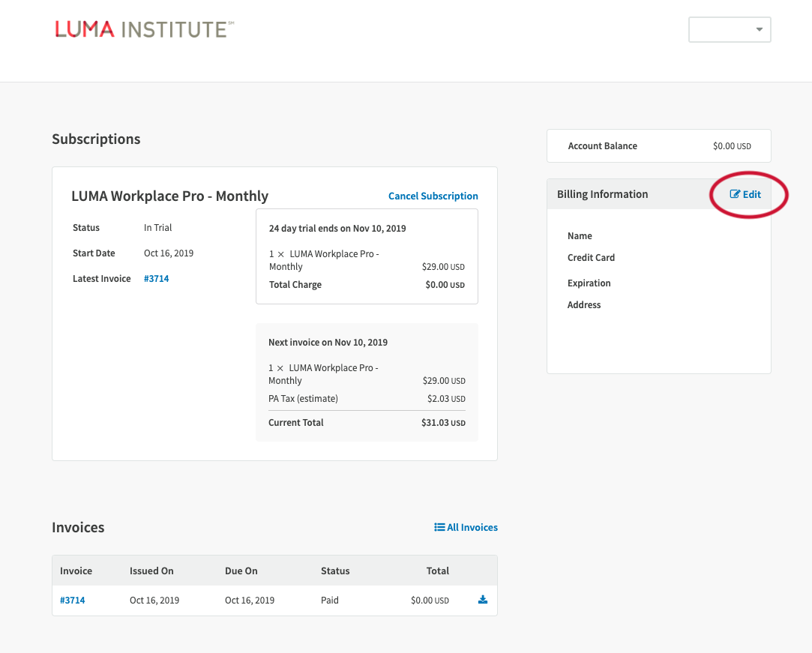Screen dimensions: 812x653
Task: Click the $0.00 USD invoice total cell
Action: point(430,601)
